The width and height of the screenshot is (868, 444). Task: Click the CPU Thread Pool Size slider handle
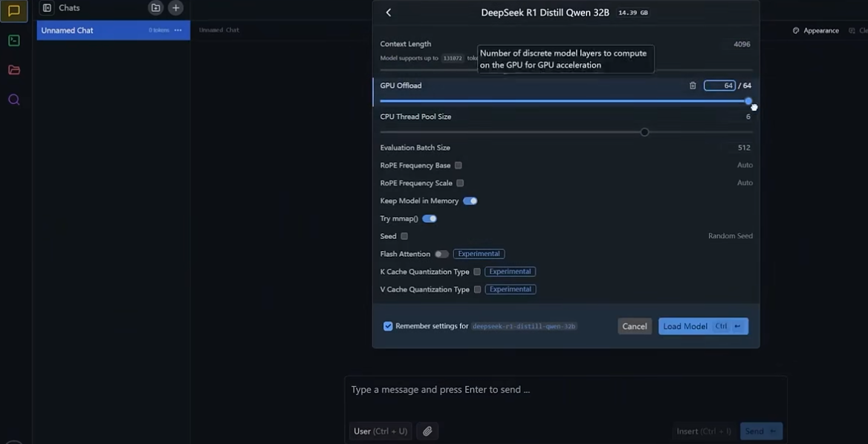[644, 132]
